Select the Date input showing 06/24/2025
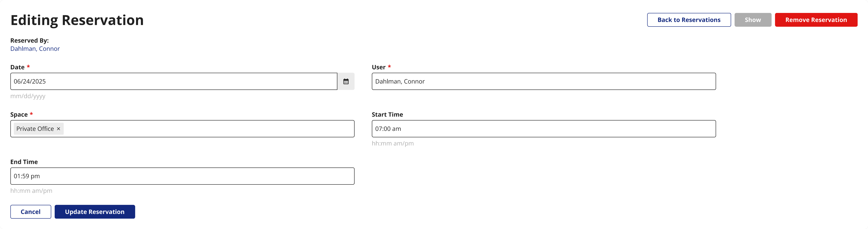The height and width of the screenshot is (229, 868). tap(168, 81)
